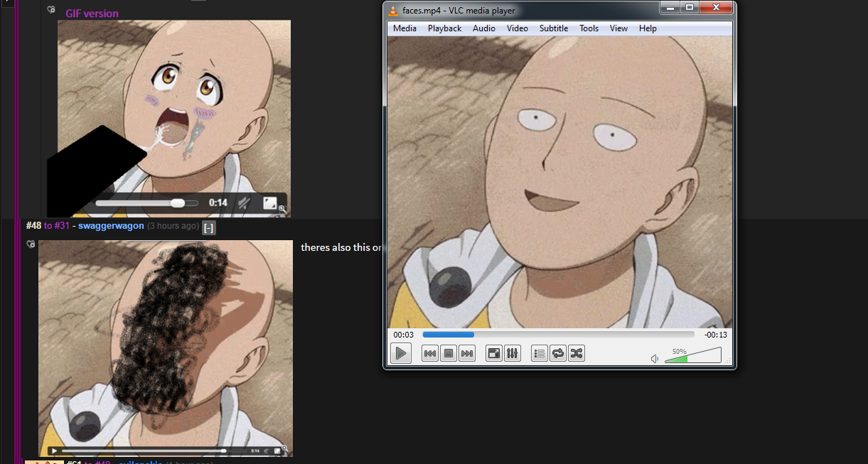
Task: Toggle VLC fullscreen video mode
Action: (494, 353)
